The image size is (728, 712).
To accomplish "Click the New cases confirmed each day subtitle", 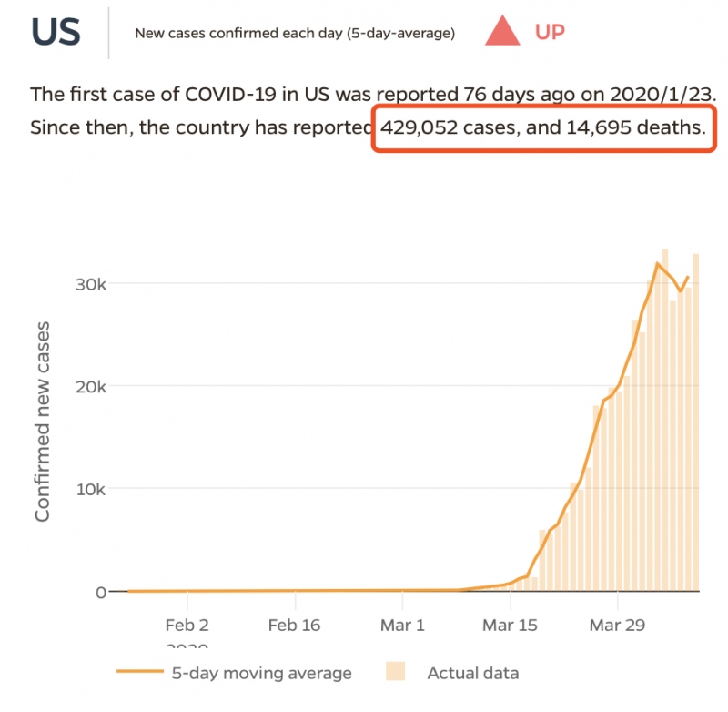I will coord(295,34).
